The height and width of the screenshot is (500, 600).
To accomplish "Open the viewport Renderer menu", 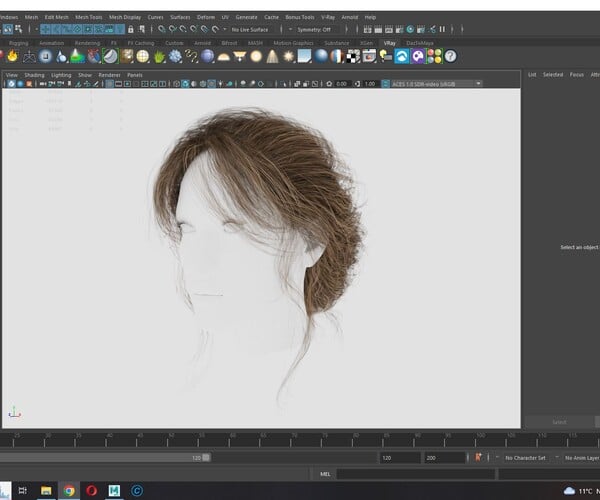I will tap(109, 75).
